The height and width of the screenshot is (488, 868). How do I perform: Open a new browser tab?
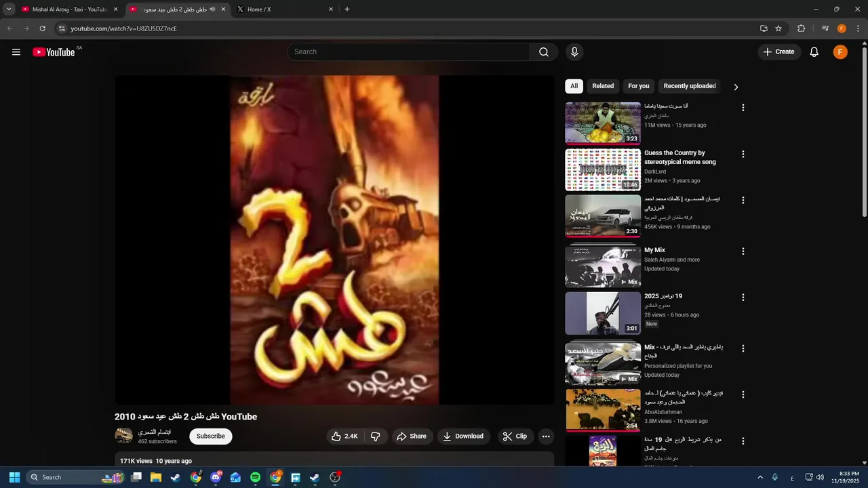coord(347,9)
